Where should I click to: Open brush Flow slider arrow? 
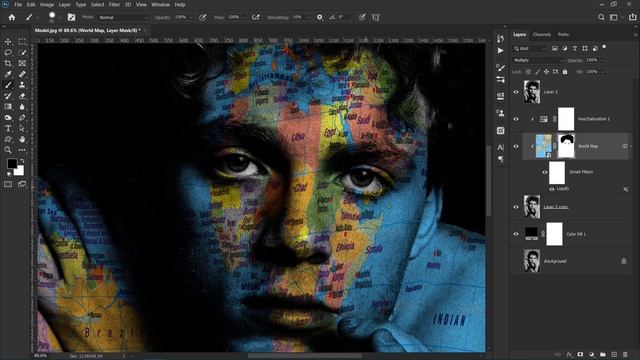point(244,18)
